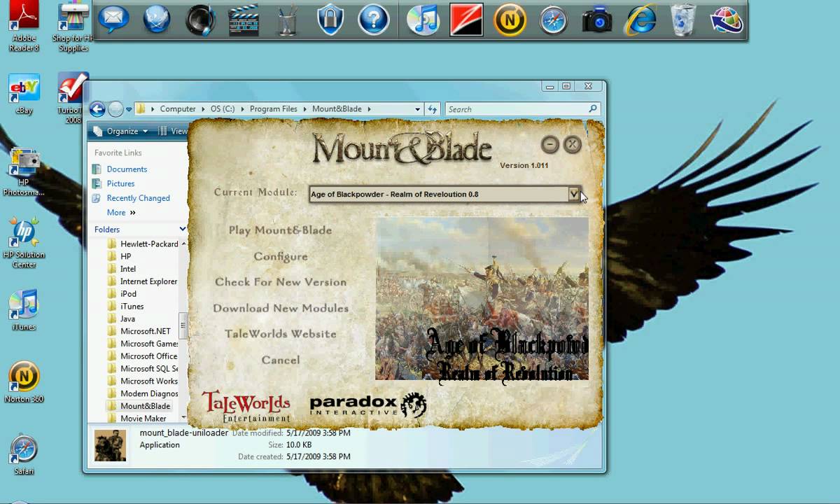This screenshot has height=504, width=840.
Task: Open the Organize menu
Action: (120, 131)
